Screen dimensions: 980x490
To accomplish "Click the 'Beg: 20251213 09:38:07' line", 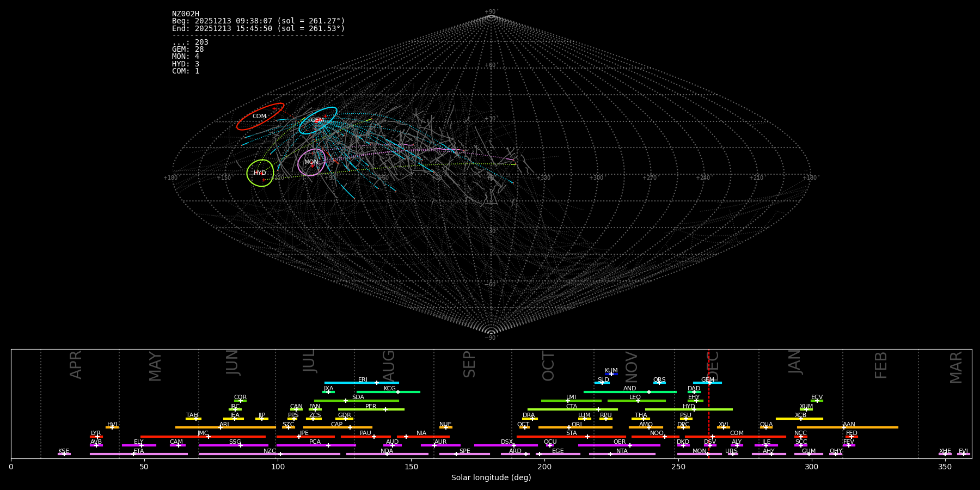I will [259, 21].
